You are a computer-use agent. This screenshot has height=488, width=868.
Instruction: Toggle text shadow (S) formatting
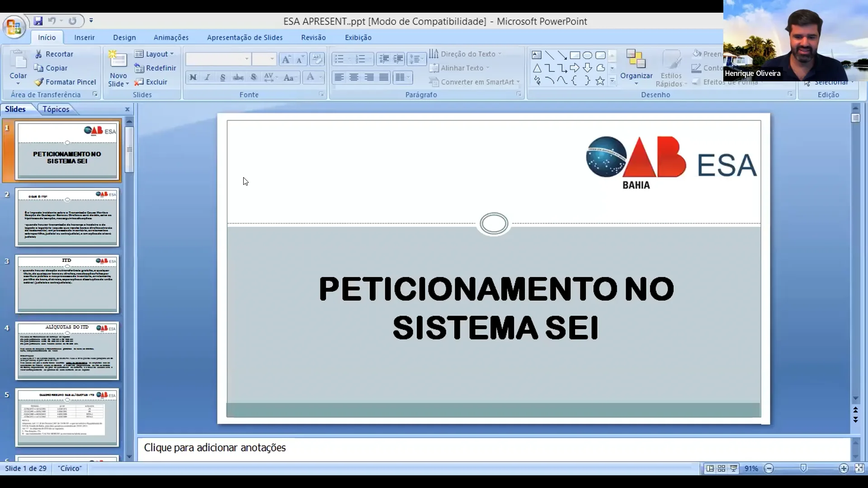click(x=254, y=77)
